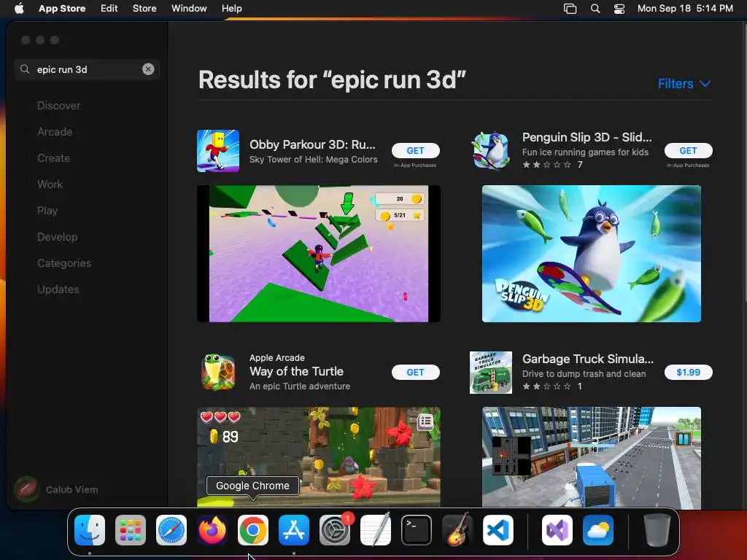Open the App Store menu
747x560 pixels.
click(x=62, y=8)
